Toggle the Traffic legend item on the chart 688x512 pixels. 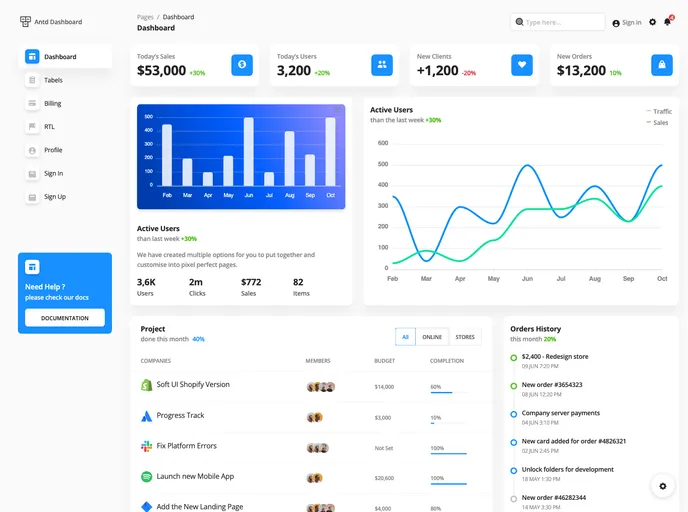pos(659,111)
